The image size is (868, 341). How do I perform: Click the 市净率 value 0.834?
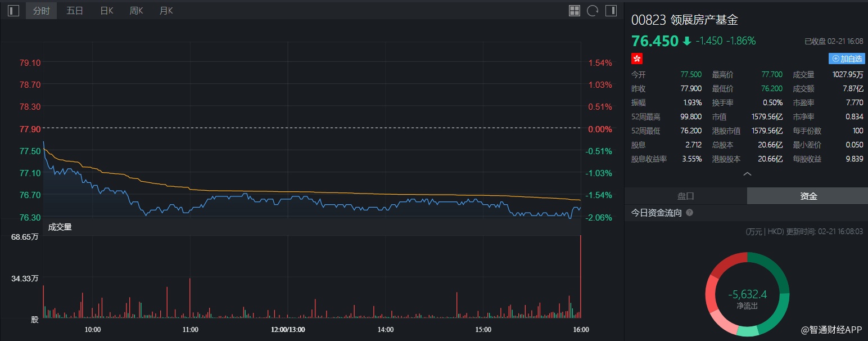click(854, 117)
